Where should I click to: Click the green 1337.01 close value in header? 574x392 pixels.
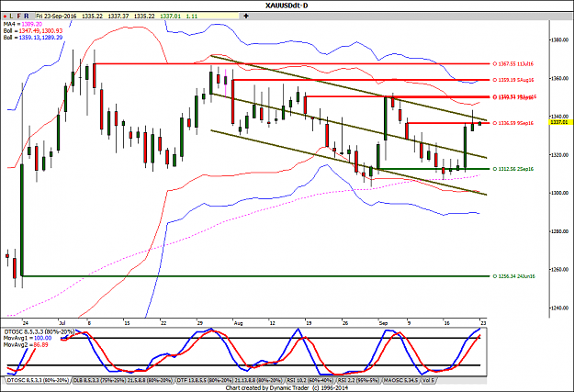click(x=173, y=17)
